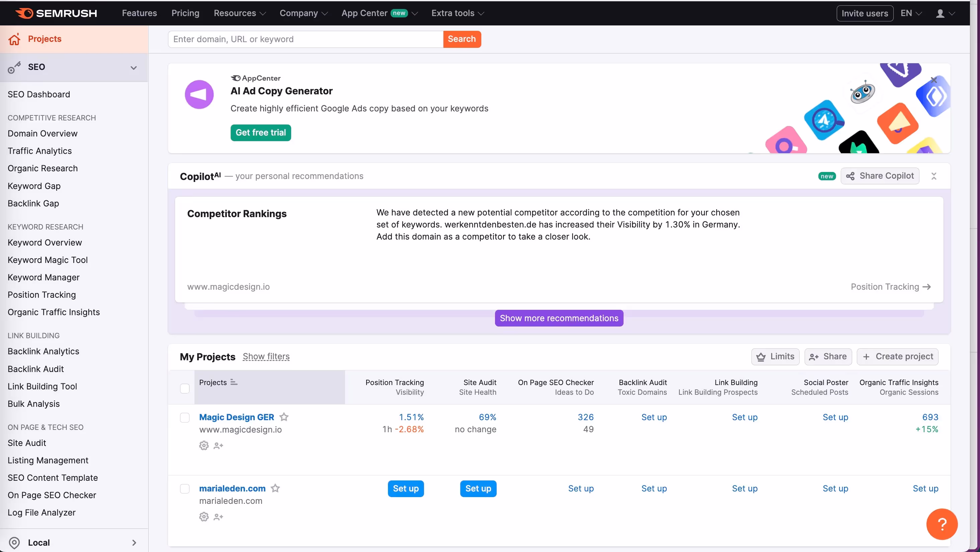980x552 pixels.
Task: Open Keyword Magic Tool in sidebar
Action: point(48,260)
